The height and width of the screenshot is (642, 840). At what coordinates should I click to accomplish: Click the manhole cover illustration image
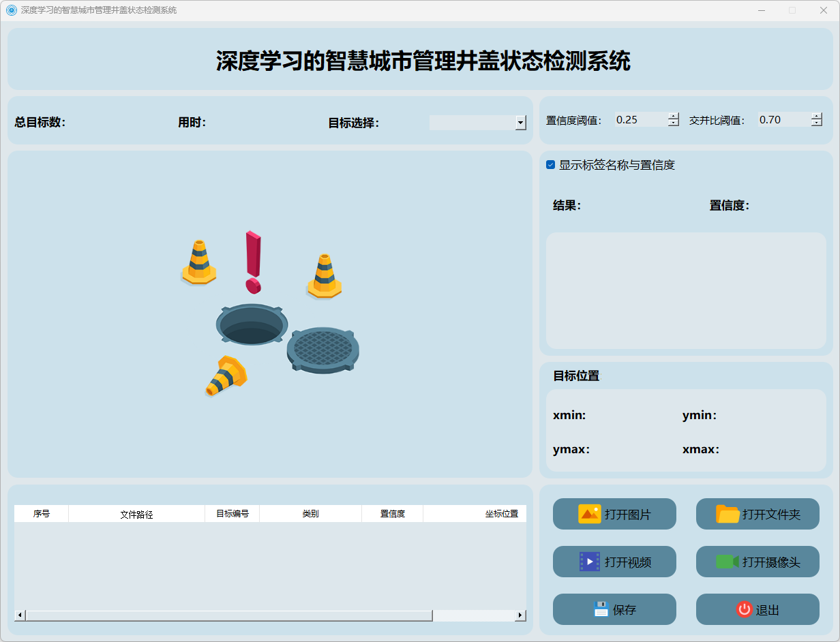coord(270,314)
